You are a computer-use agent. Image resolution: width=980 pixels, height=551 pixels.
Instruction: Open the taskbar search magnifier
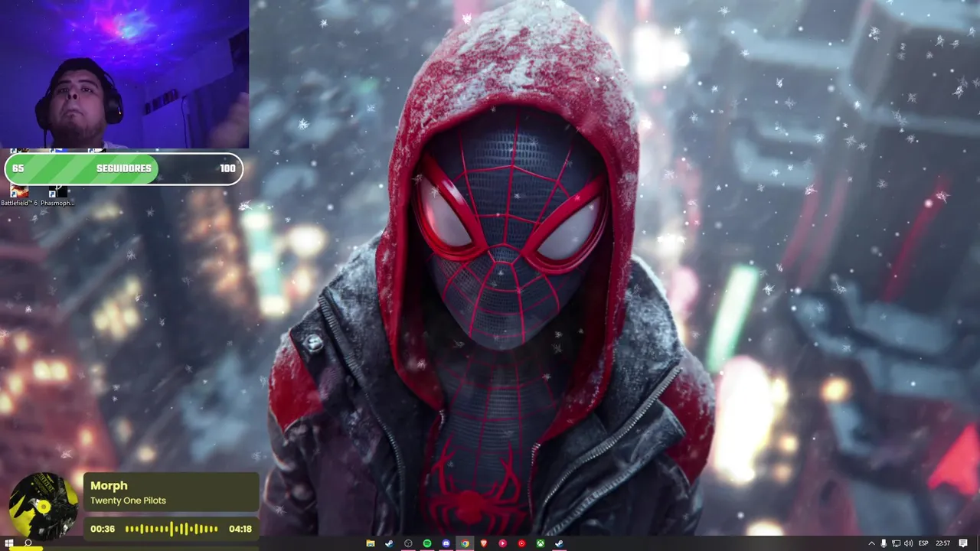tap(28, 543)
